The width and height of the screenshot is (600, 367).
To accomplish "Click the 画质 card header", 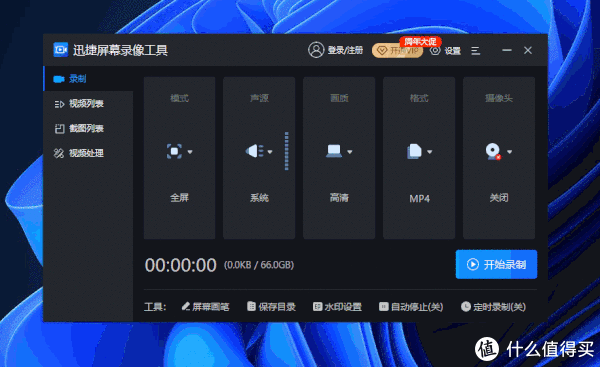I will (x=339, y=98).
